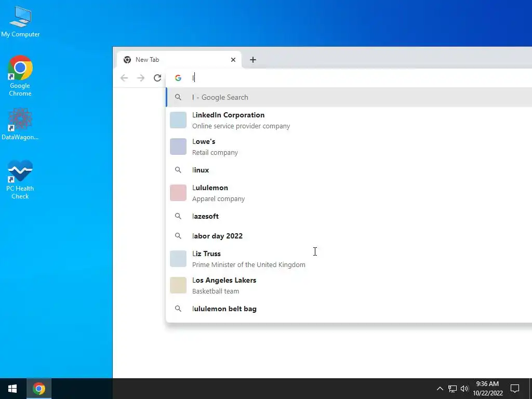Open the volume speaker tray icon
Screen dimensions: 532x399
pos(464,389)
